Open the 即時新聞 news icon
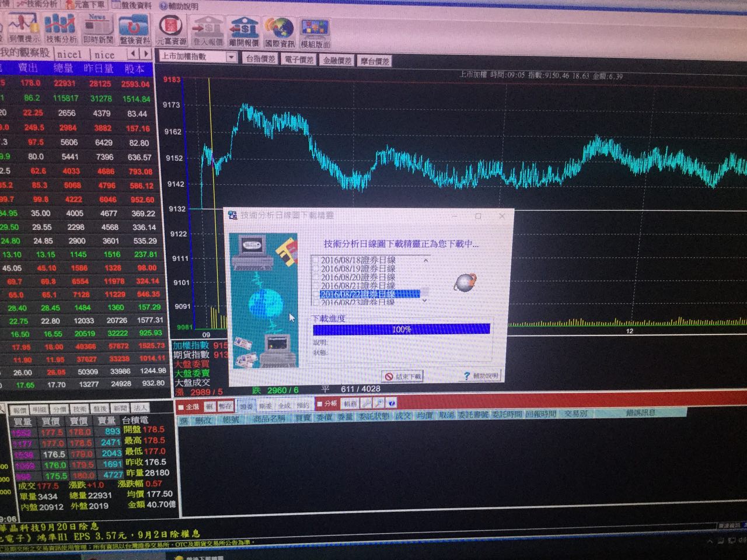This screenshot has height=560, width=747. tap(97, 29)
